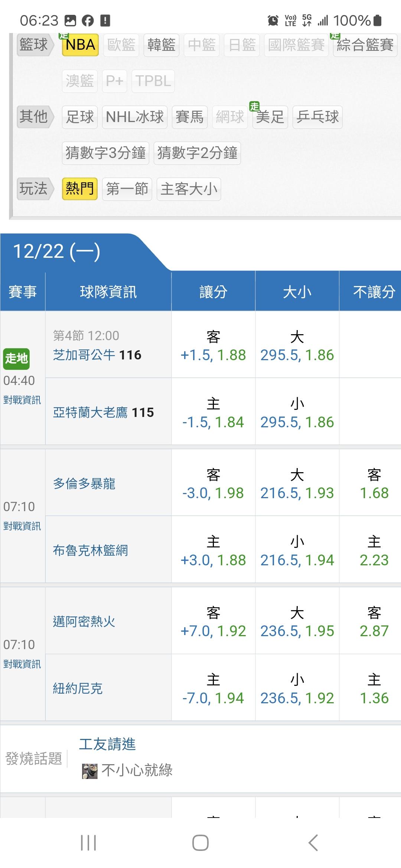Open the NHL冰球 category

(134, 117)
